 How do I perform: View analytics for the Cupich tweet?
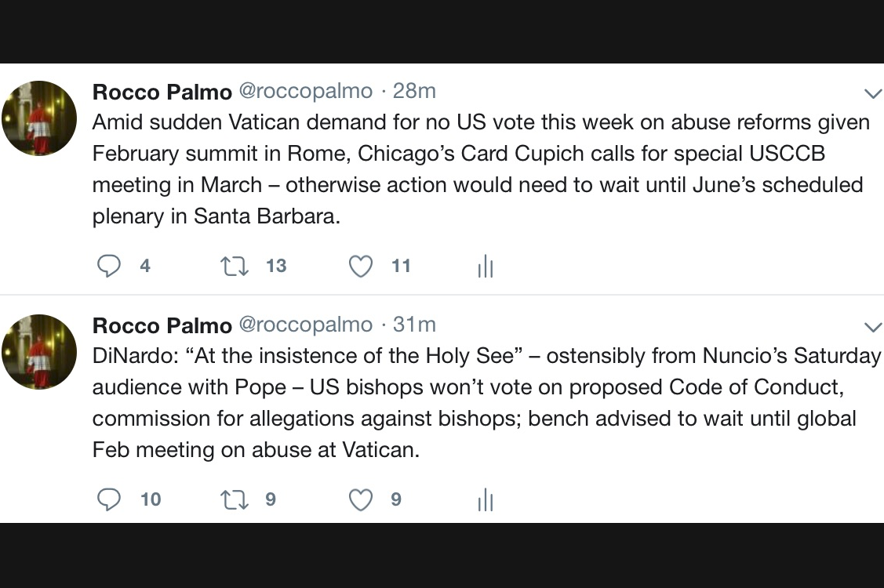tap(486, 267)
